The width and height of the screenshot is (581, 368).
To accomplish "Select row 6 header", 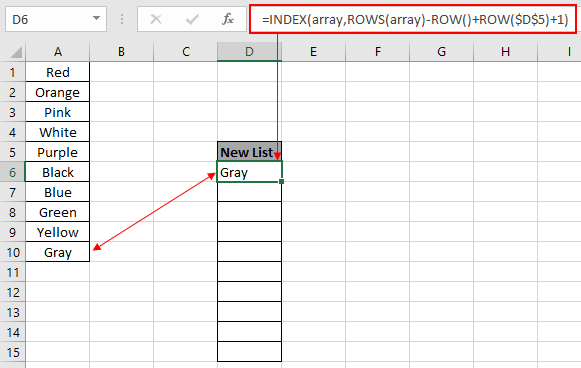I will click(12, 172).
